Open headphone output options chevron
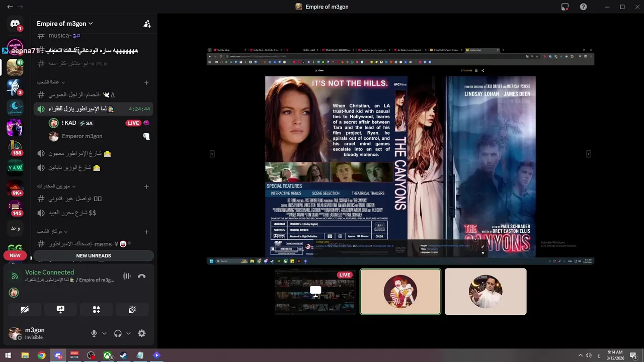 [x=128, y=333]
